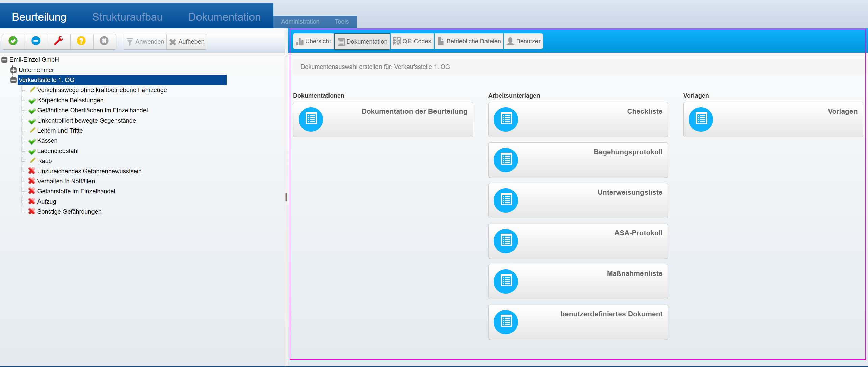This screenshot has width=868, height=367.
Task: Click the green checkmark filter icon
Action: 13,41
